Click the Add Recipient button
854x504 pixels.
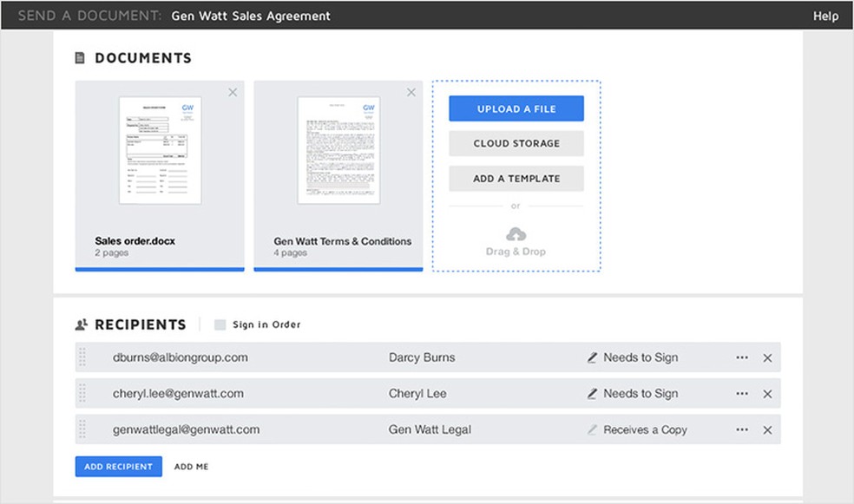[118, 466]
